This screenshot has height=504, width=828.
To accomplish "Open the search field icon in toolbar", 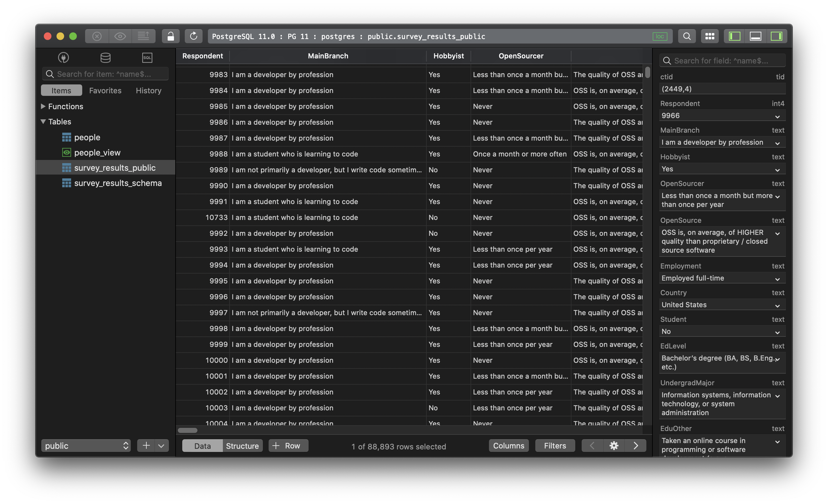I will (685, 36).
